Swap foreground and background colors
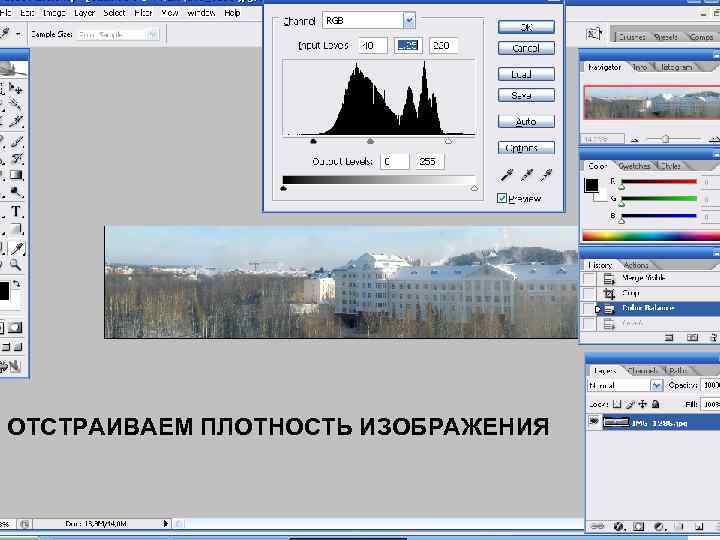 [17, 284]
